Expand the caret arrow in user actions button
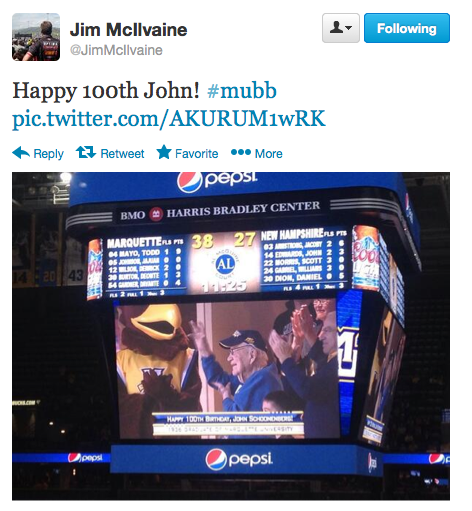The image size is (472, 511). (x=349, y=28)
